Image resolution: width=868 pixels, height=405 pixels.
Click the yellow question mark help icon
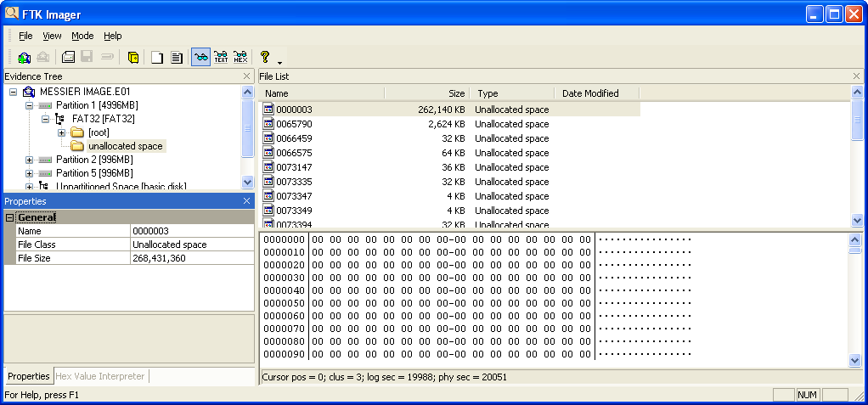click(x=265, y=56)
